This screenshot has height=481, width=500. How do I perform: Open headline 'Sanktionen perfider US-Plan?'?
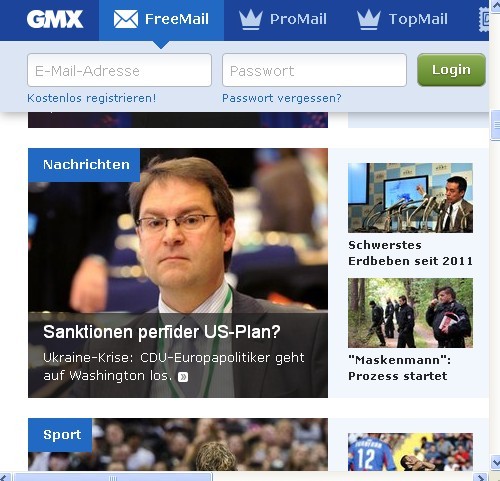tap(162, 332)
